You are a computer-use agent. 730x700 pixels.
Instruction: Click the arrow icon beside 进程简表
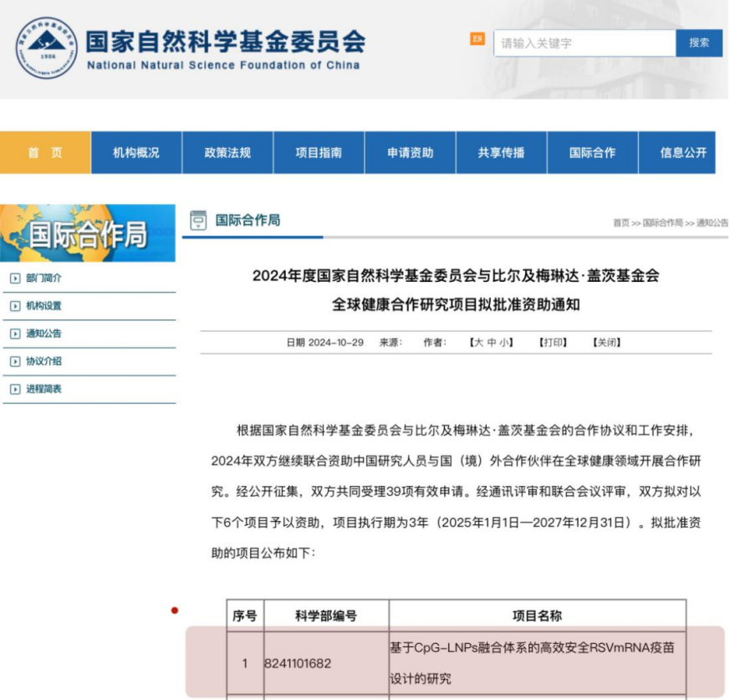click(15, 389)
